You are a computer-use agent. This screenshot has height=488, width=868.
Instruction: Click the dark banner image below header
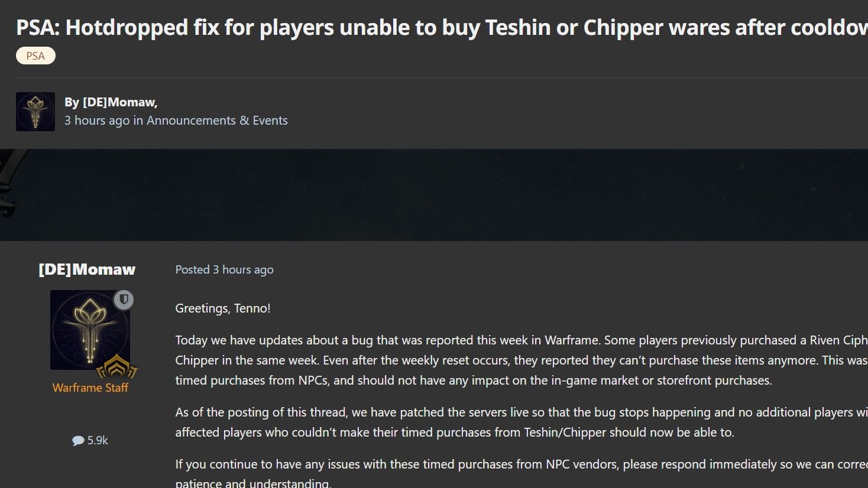[434, 195]
